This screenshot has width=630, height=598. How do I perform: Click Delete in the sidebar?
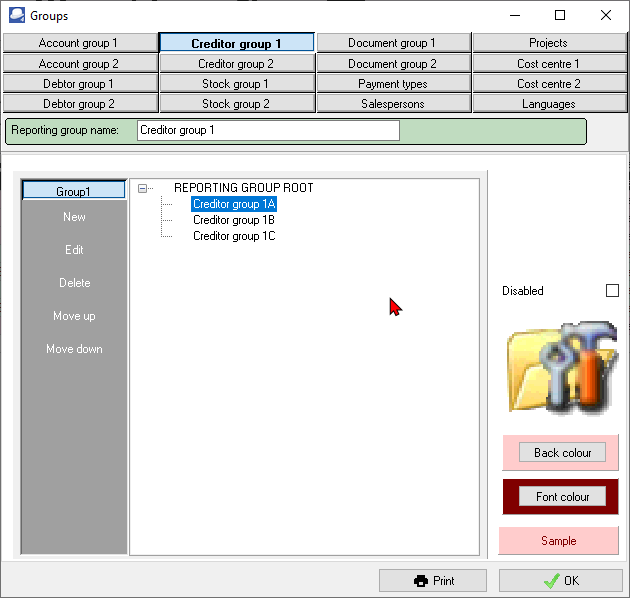coord(74,283)
